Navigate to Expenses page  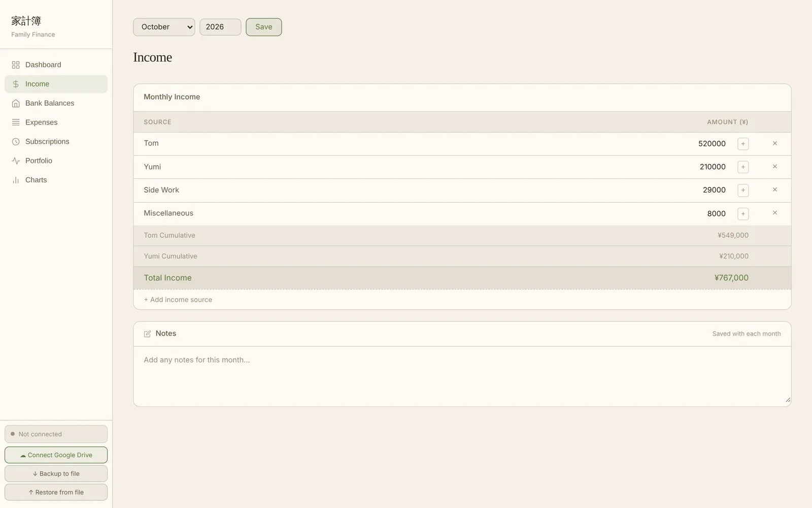56,122
